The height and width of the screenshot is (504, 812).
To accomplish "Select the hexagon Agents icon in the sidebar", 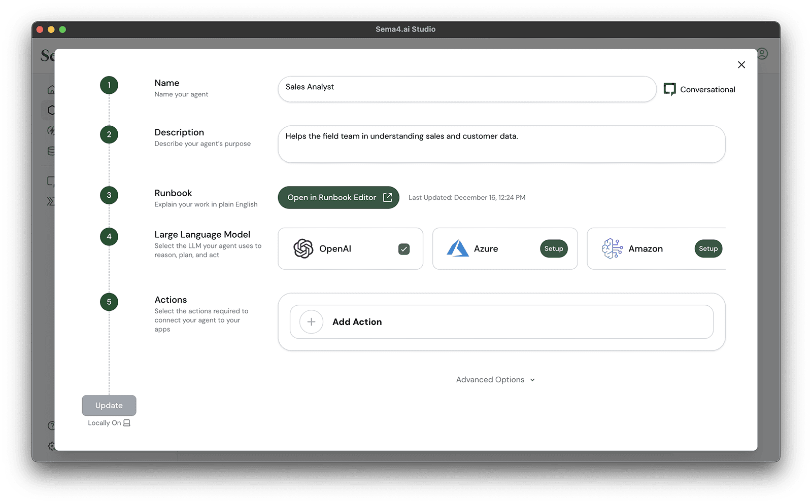I will pyautogui.click(x=52, y=110).
